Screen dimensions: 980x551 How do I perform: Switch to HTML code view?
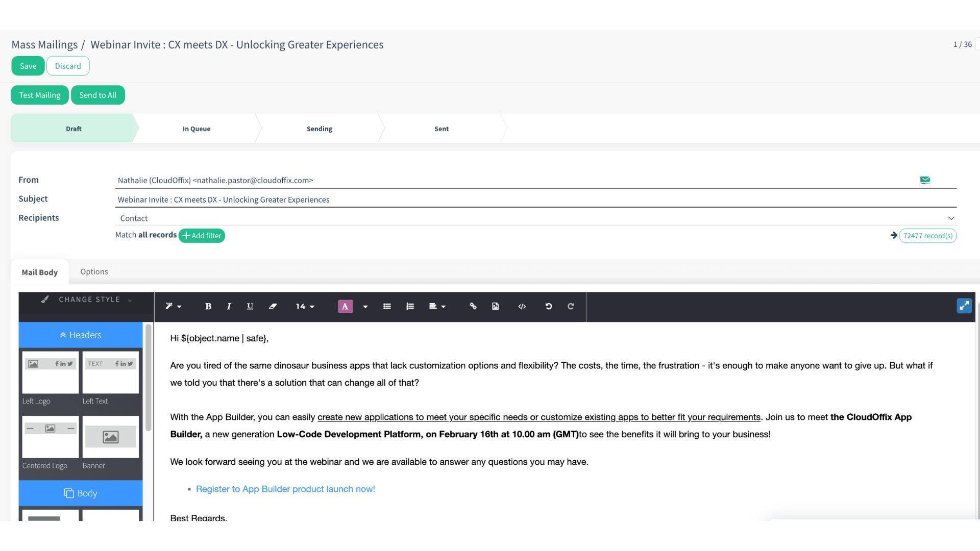coord(522,307)
